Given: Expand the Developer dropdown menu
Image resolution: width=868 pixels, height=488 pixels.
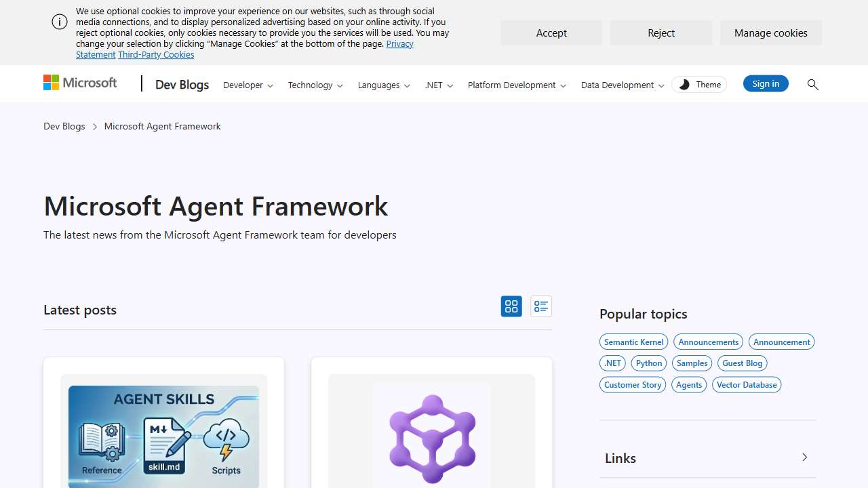Looking at the screenshot, I should [x=248, y=85].
